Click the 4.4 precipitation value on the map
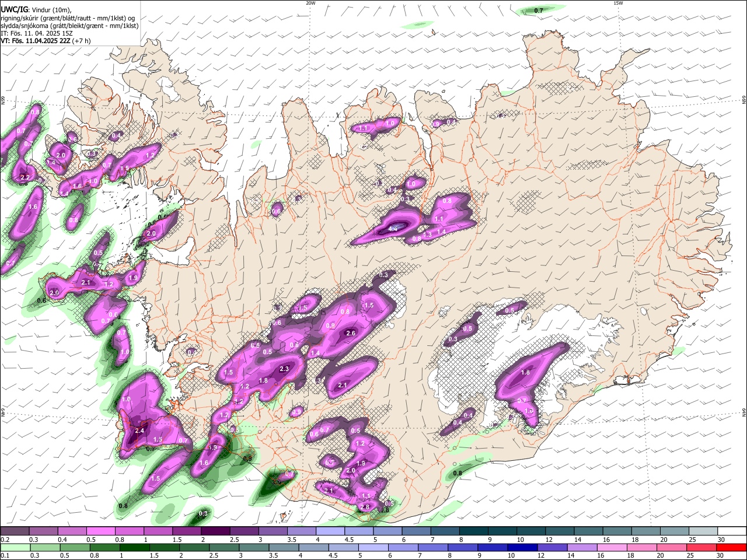The image size is (747, 560). tap(393, 229)
